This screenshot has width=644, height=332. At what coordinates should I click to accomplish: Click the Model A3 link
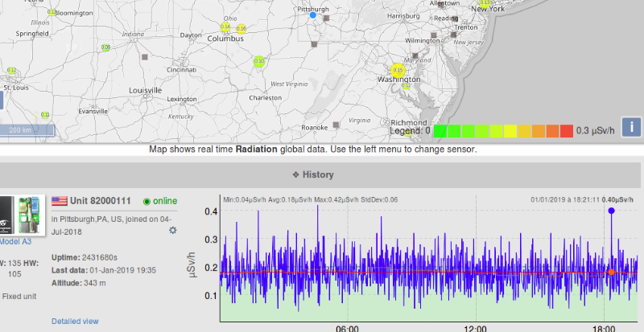tap(15, 241)
